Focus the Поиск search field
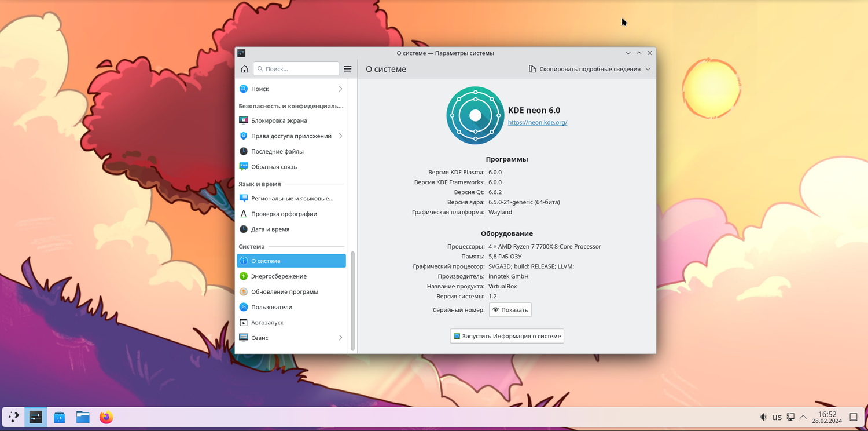868x431 pixels. [296, 69]
